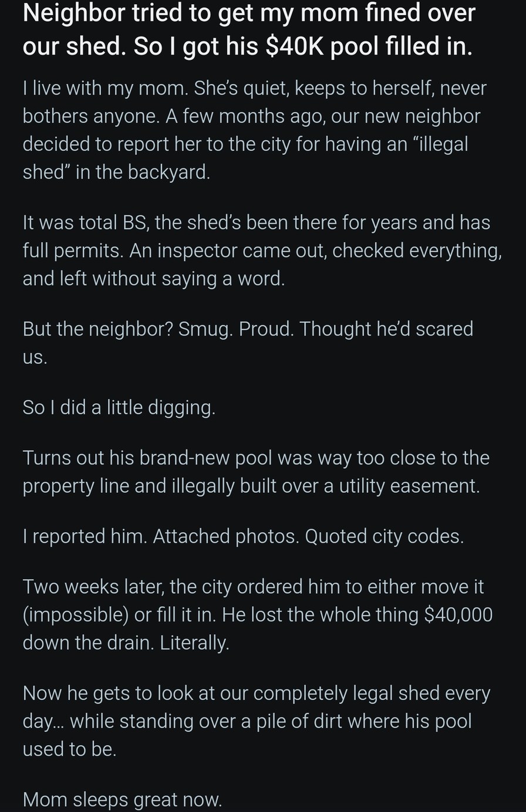Click the "$40,000" figure in the text
Image resolution: width=526 pixels, height=812 pixels.
[458, 615]
